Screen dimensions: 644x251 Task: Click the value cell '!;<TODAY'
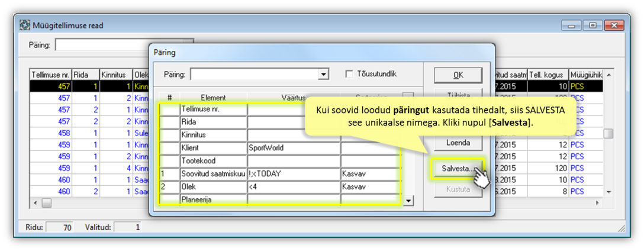click(x=294, y=174)
